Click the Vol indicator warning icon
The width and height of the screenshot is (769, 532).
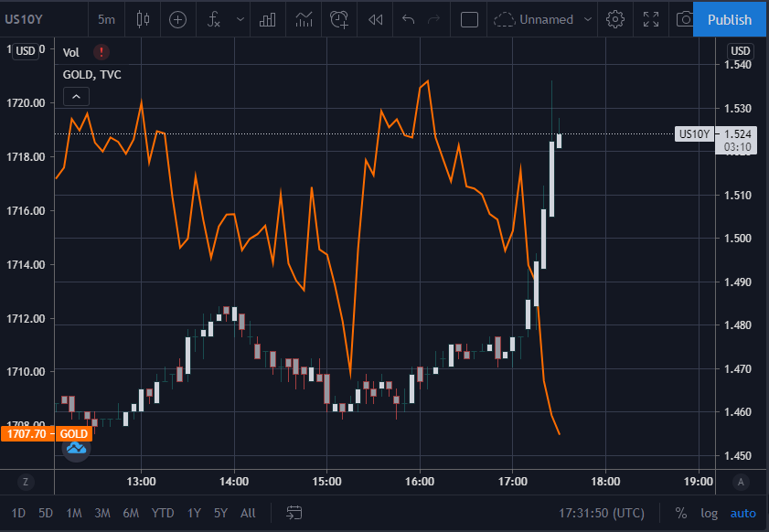click(x=101, y=52)
